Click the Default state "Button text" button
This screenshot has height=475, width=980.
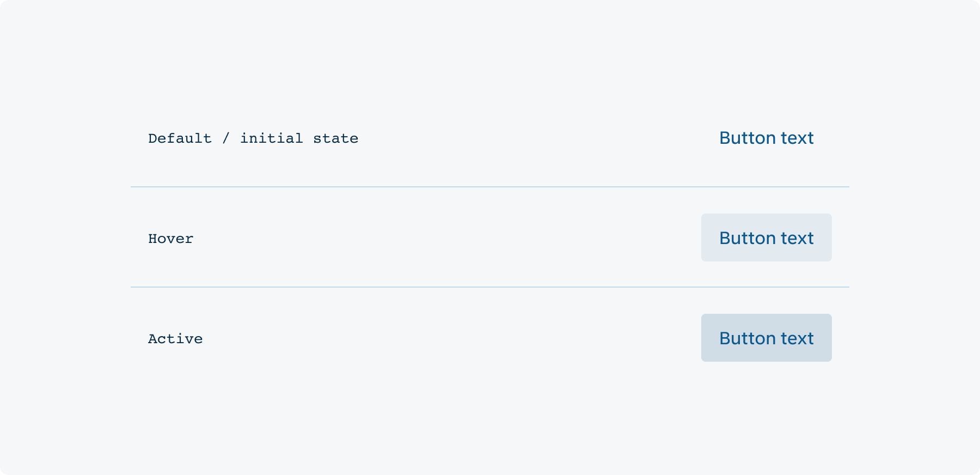tap(766, 138)
